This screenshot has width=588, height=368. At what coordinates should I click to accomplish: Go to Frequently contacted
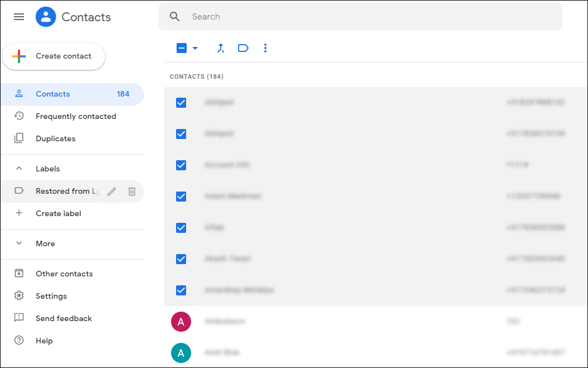click(x=75, y=116)
